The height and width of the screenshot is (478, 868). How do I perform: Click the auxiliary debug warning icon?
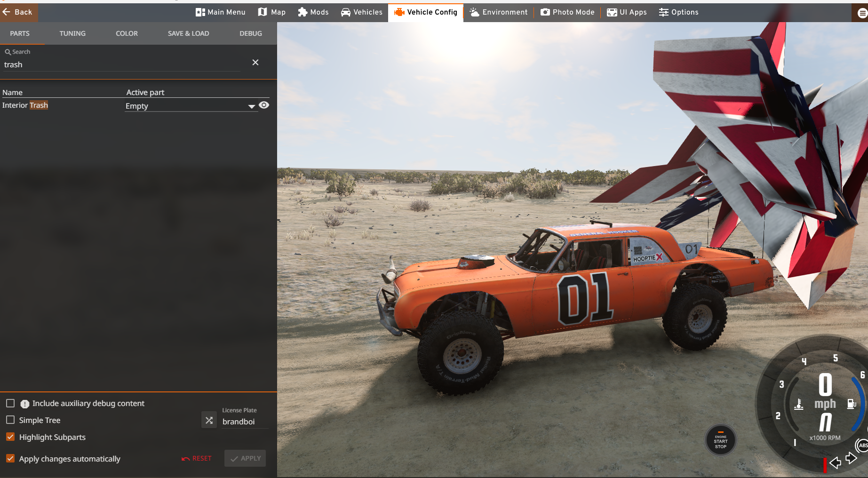(25, 404)
